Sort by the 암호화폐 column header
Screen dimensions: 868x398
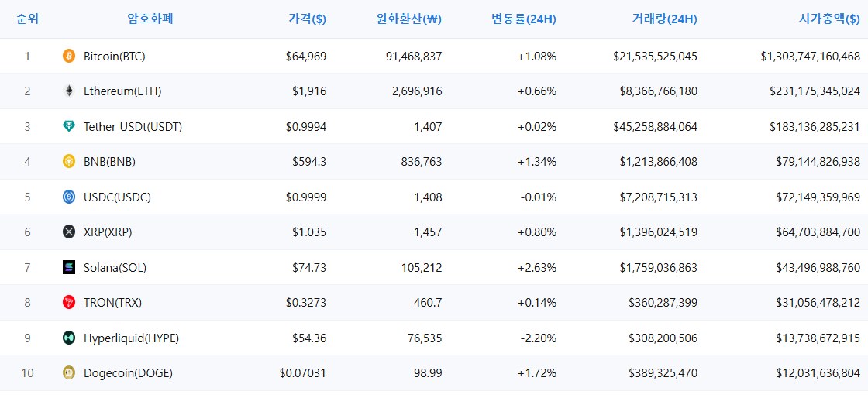tap(150, 19)
